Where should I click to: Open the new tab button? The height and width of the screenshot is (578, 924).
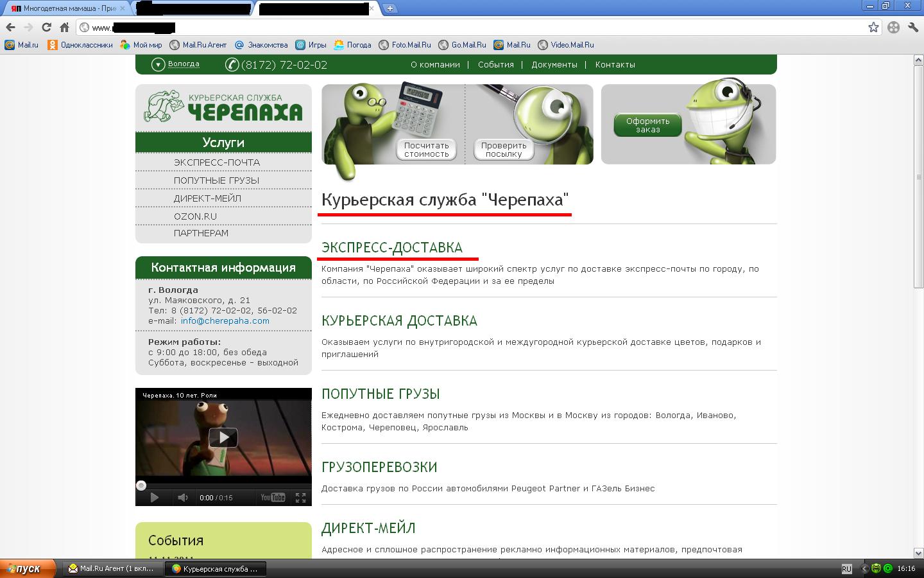pos(390,8)
